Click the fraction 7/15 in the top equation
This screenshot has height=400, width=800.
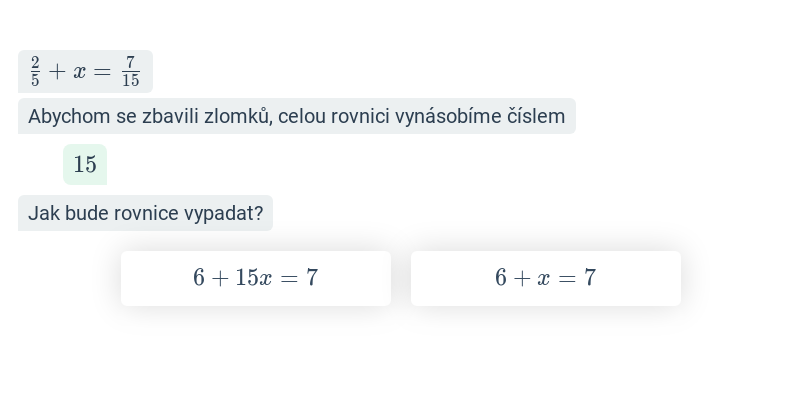coord(131,72)
